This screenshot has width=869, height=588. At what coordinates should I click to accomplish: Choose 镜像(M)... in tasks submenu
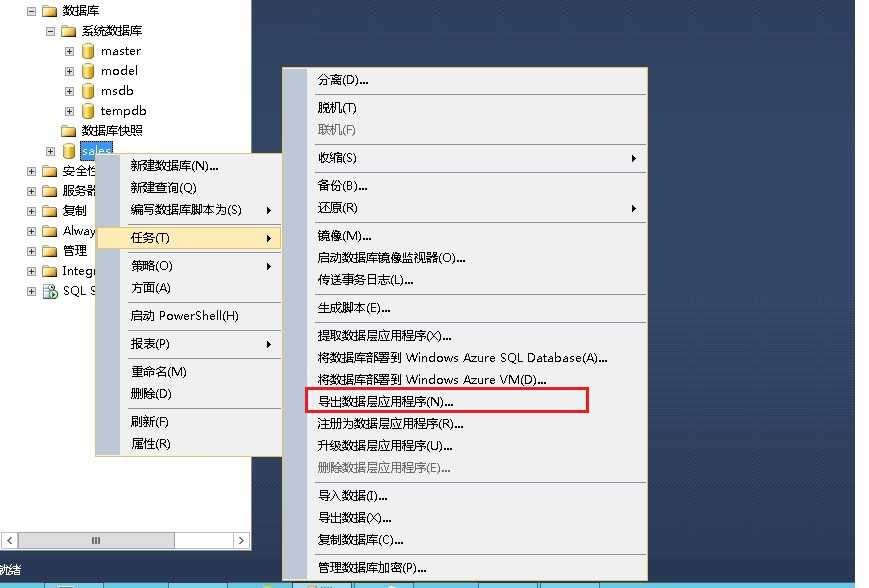pyautogui.click(x=464, y=236)
